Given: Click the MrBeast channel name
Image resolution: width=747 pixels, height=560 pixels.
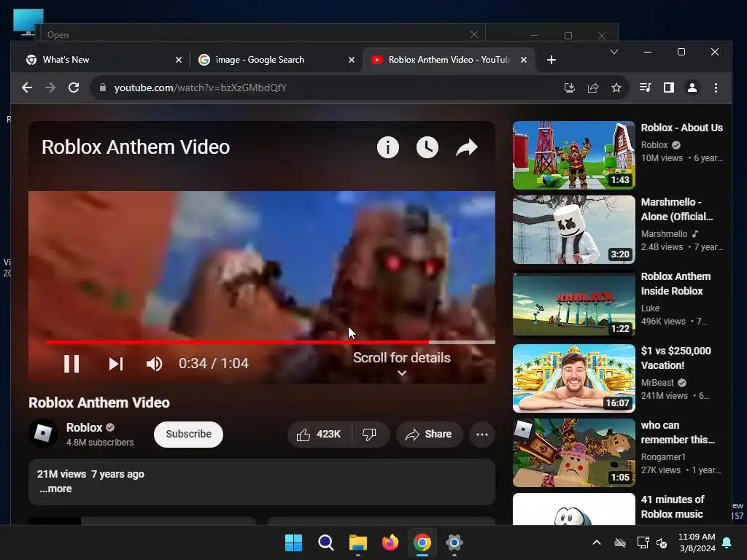Looking at the screenshot, I should click(x=657, y=383).
